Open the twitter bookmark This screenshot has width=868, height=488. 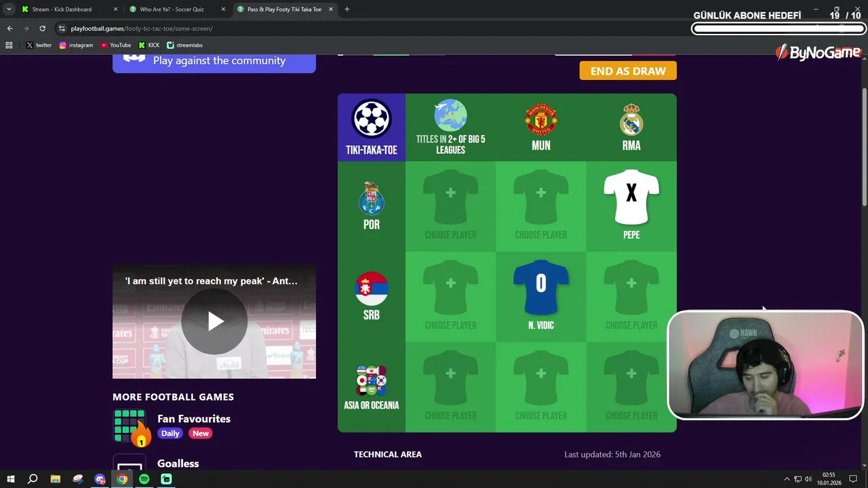[39, 45]
